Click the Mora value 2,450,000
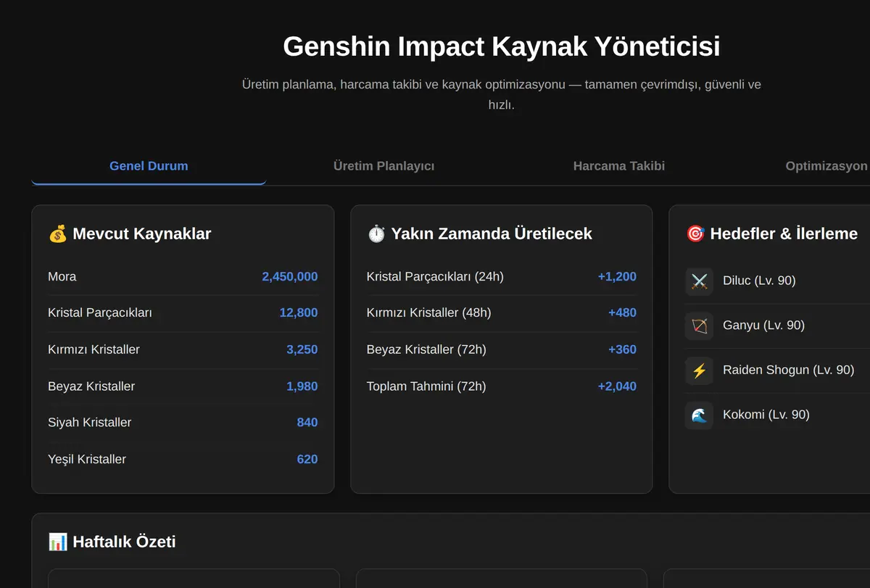The height and width of the screenshot is (588, 870). (290, 276)
